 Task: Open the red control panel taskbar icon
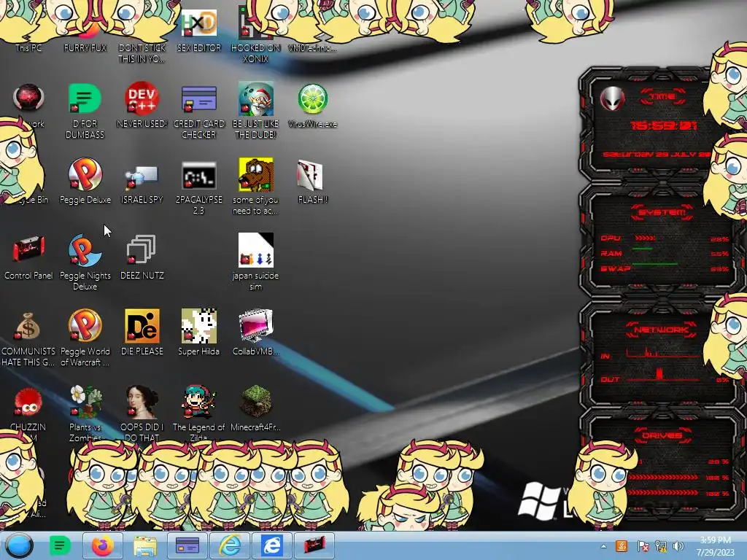coord(314,545)
